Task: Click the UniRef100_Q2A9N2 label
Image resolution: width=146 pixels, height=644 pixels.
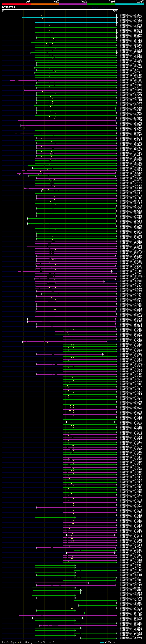Action: [x=131, y=550]
